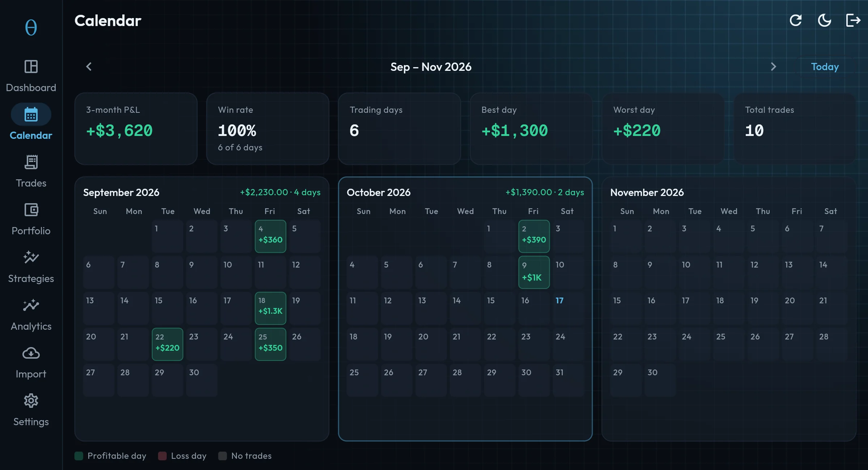Advance to next months with right chevron

773,67
